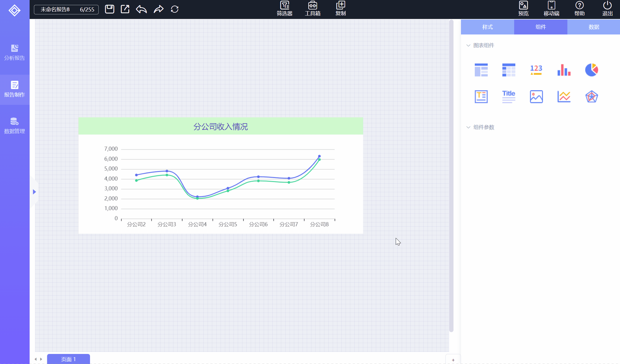620x364 pixels.
Task: Open the 预览 preview
Action: pos(523,9)
